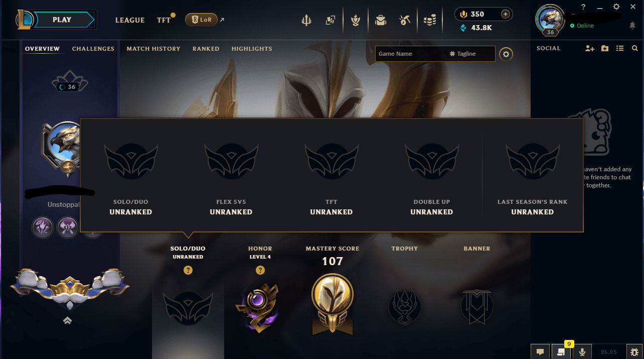Open the Clash trident icon
The width and height of the screenshot is (644, 359).
[x=306, y=20]
